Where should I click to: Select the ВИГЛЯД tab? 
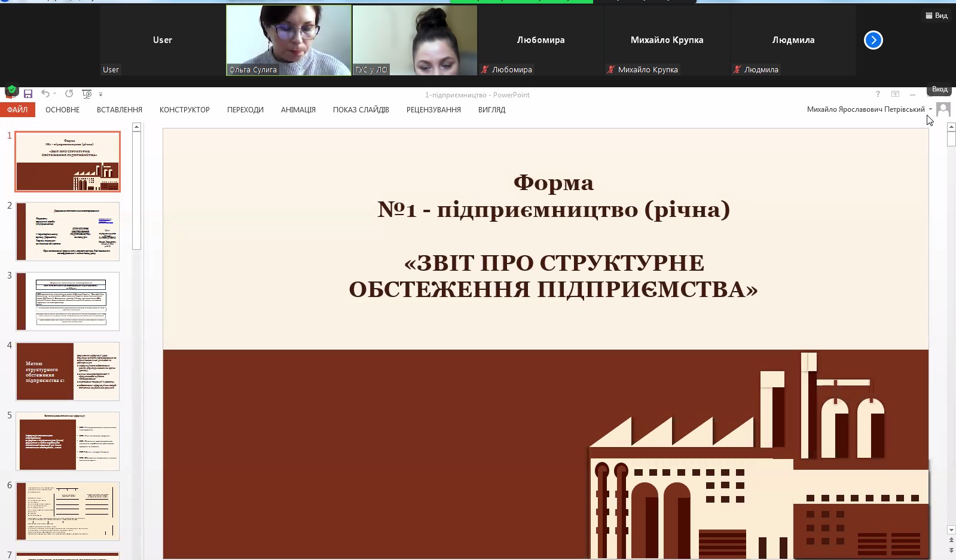[491, 110]
